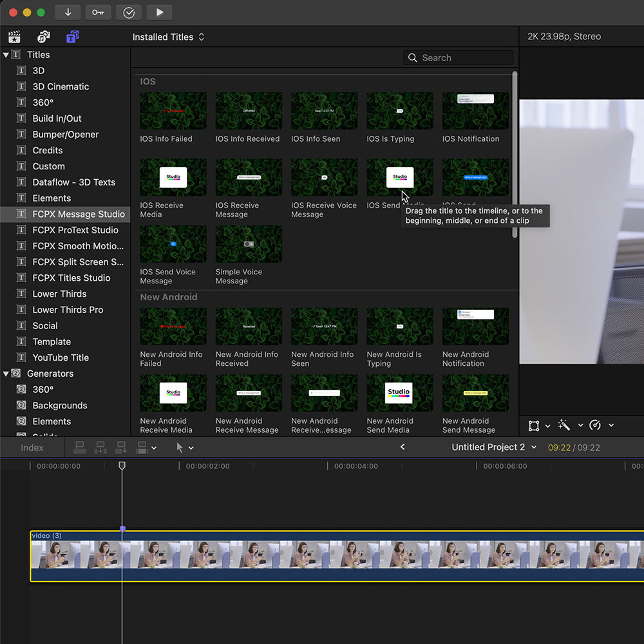
Task: Show the Libraries sidebar clapperboard icon
Action: click(x=14, y=37)
